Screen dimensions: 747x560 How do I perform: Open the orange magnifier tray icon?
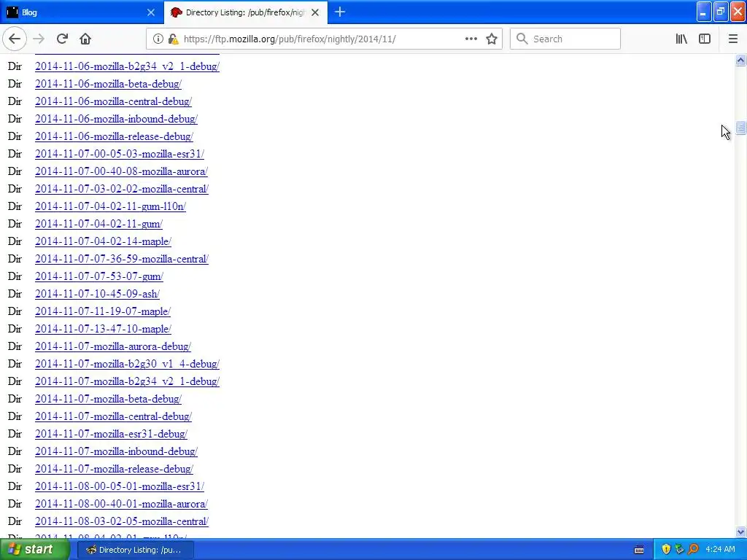coord(693,550)
